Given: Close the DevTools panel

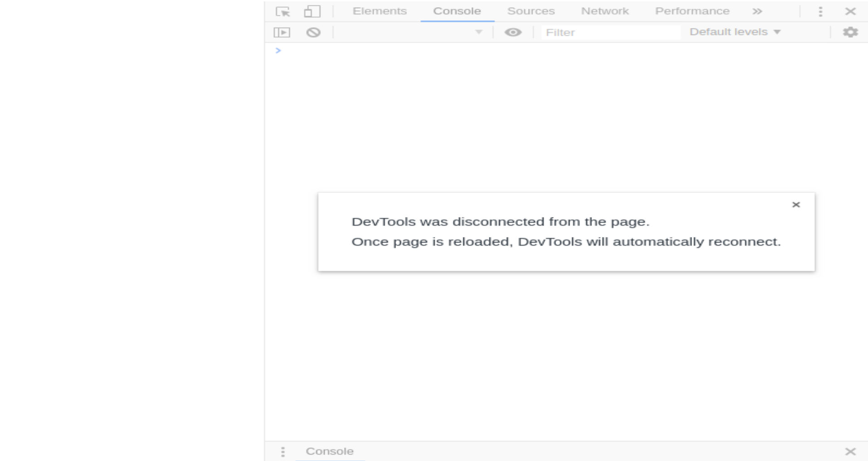Looking at the screenshot, I should [850, 11].
